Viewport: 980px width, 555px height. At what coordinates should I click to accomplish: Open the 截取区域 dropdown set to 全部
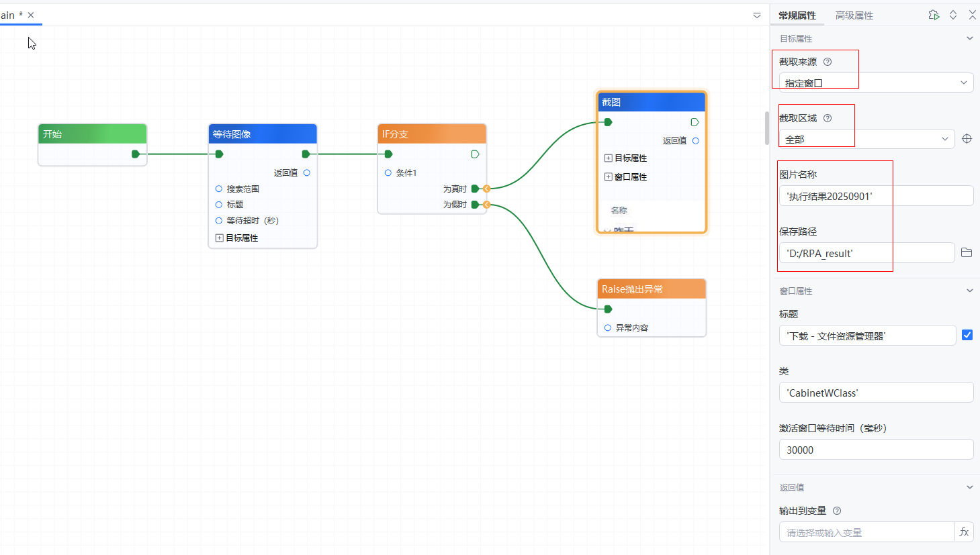(866, 139)
